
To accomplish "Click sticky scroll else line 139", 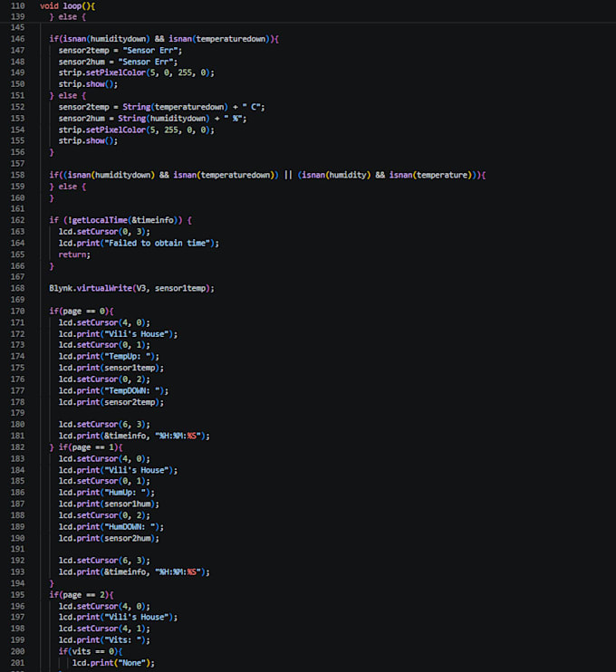I will 68,16.
